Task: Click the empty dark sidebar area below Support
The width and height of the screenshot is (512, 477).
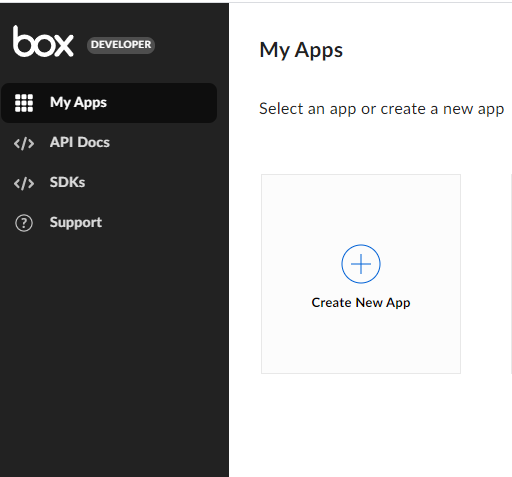Action: coord(114,353)
